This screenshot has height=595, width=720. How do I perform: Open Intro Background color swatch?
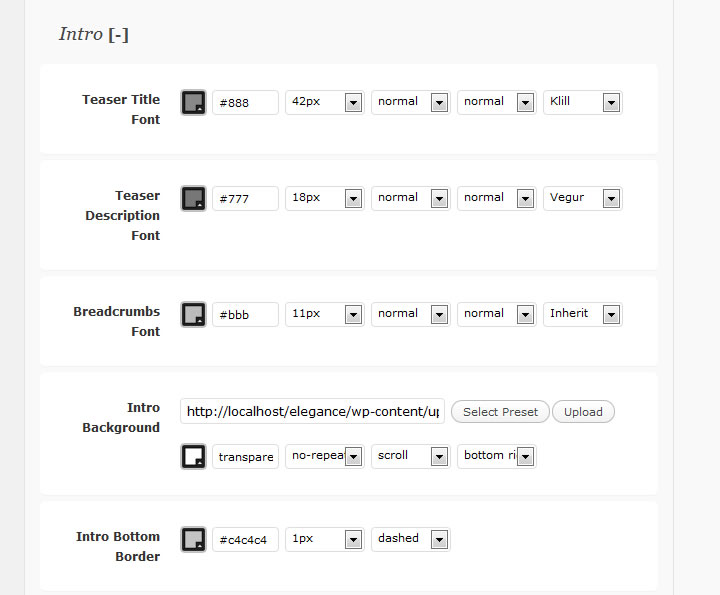click(x=193, y=456)
